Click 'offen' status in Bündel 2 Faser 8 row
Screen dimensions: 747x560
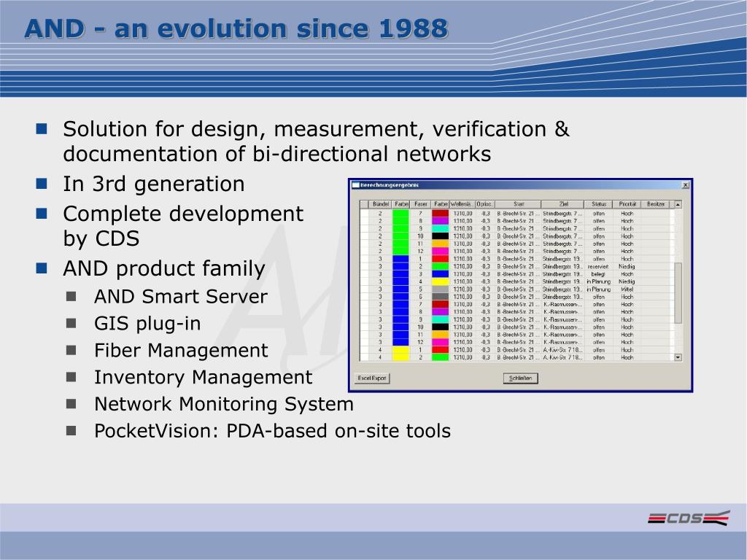click(598, 221)
